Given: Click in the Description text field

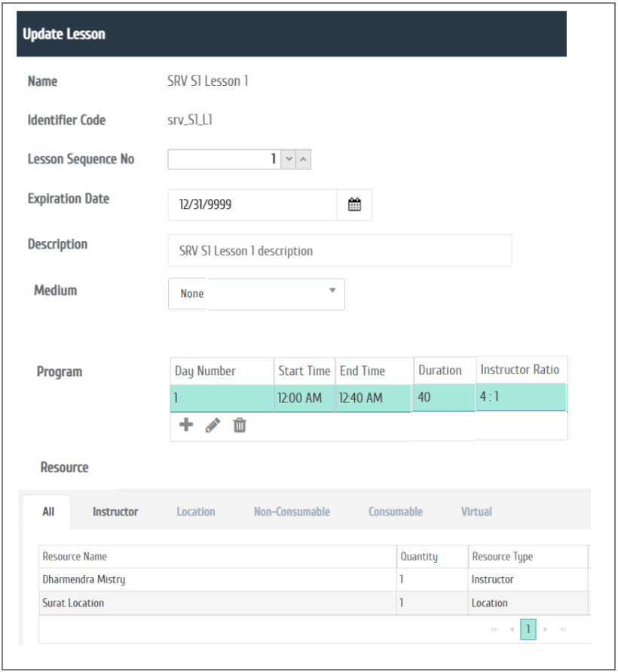Looking at the screenshot, I should [x=339, y=251].
